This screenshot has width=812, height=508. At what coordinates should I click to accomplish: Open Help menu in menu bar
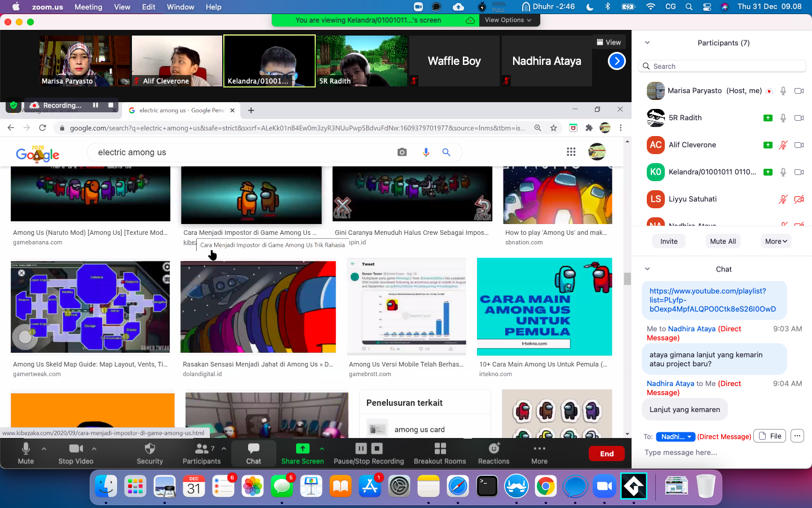coord(214,7)
